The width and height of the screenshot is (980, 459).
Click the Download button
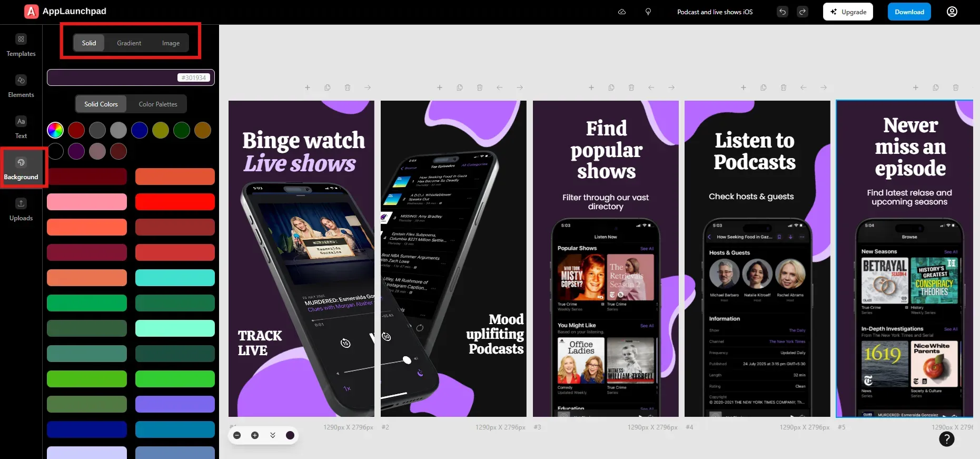(909, 12)
